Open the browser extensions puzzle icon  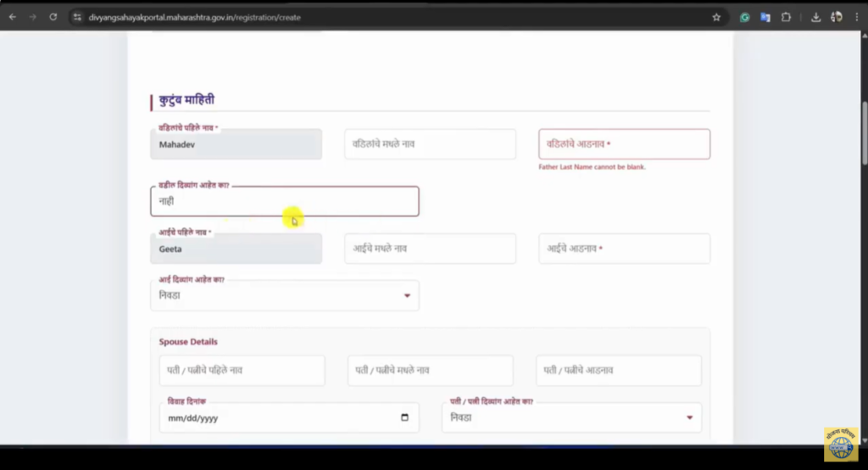(786, 17)
